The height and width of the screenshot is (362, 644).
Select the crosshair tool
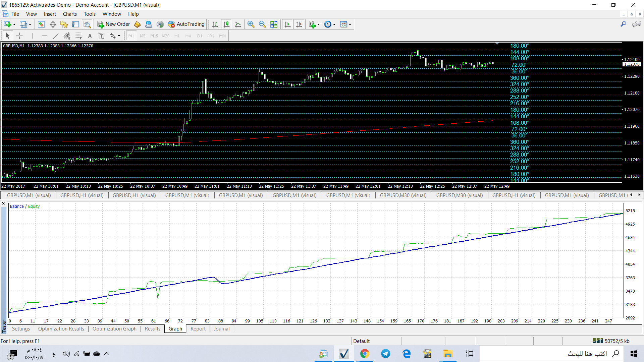click(19, 36)
